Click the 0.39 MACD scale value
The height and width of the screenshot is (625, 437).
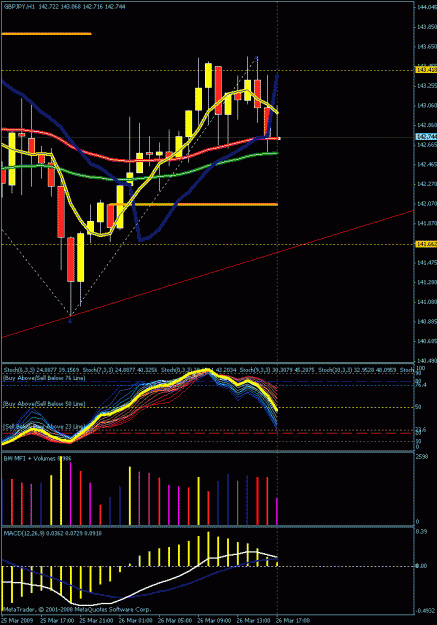pyautogui.click(x=421, y=532)
